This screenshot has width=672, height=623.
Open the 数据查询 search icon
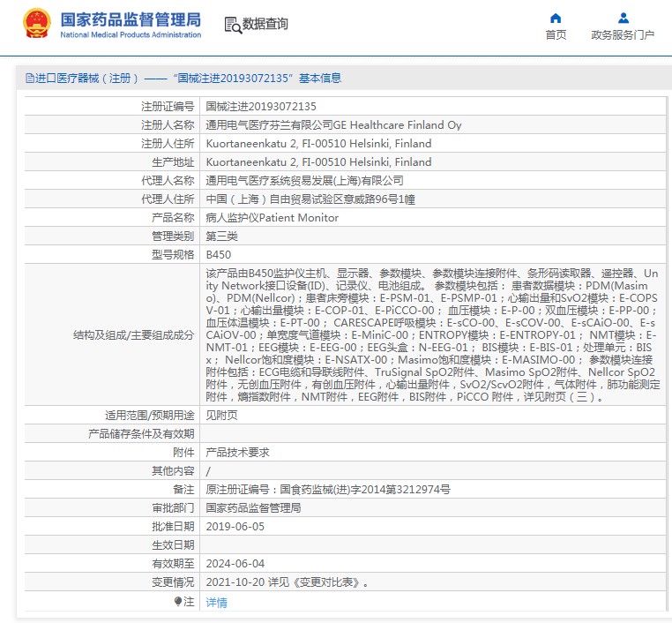click(x=233, y=25)
